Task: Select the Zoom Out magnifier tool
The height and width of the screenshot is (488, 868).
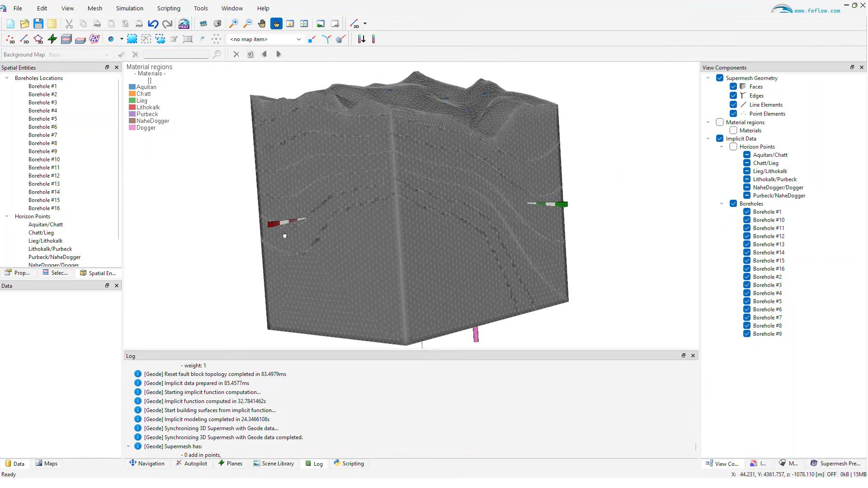Action: click(248, 24)
